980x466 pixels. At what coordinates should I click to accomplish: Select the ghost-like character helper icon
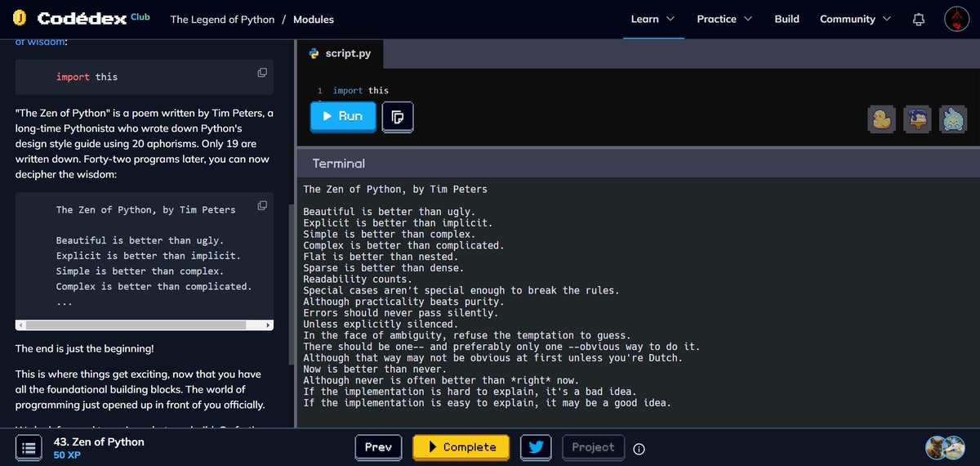pos(953,119)
